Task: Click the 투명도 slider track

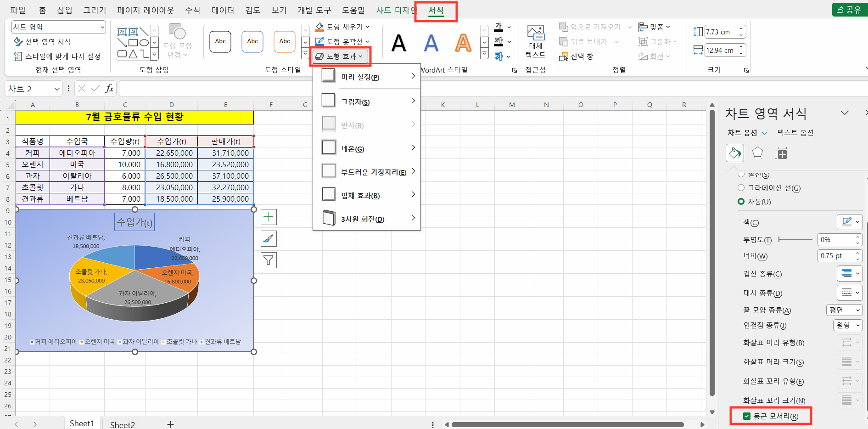Action: pyautogui.click(x=795, y=239)
